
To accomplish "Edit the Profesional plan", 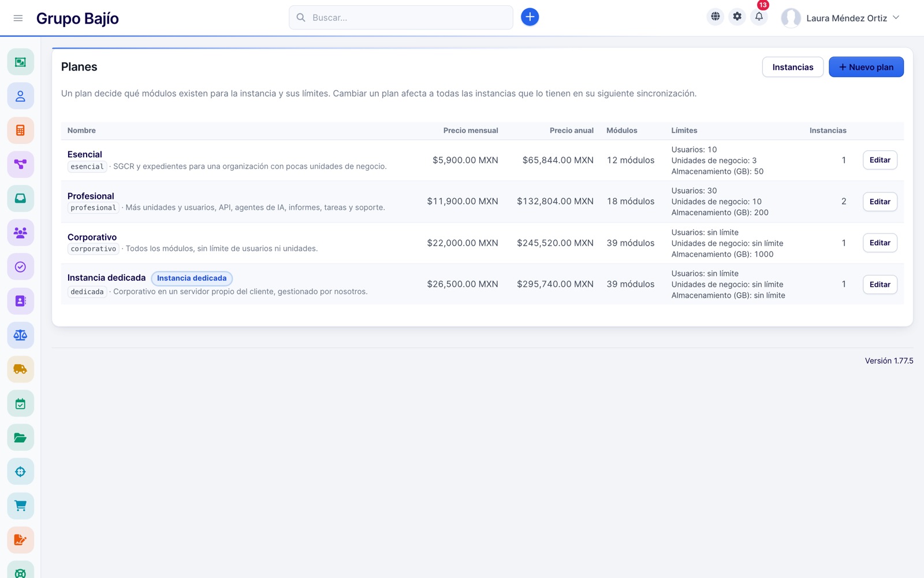I will 880,202.
